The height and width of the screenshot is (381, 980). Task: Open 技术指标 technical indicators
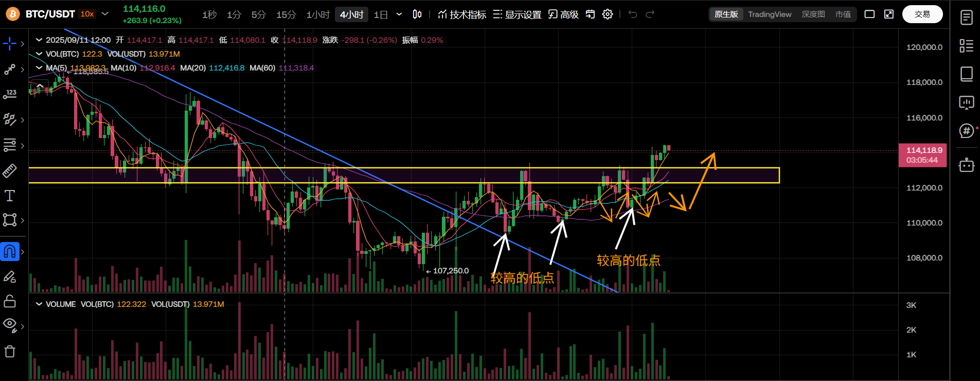462,14
